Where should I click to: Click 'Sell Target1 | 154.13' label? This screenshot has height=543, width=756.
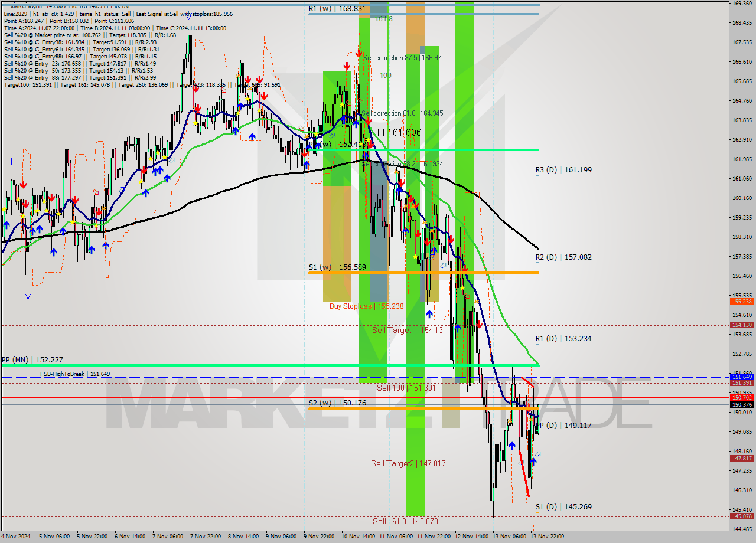coord(408,330)
